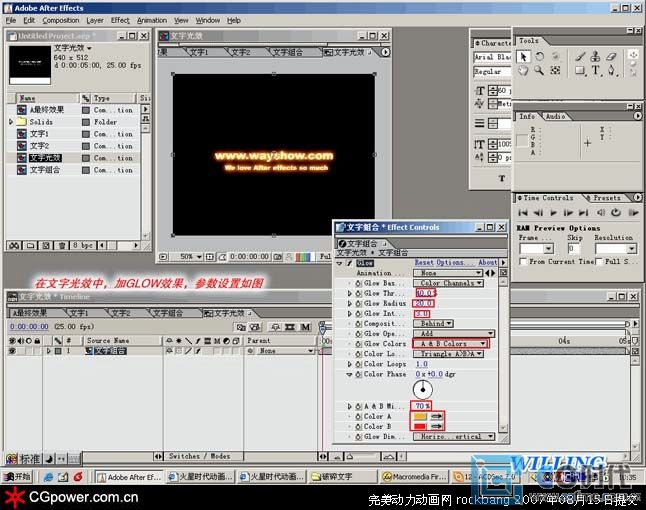Enable Full Screen checkbox
The image size is (646, 510).
click(x=599, y=262)
